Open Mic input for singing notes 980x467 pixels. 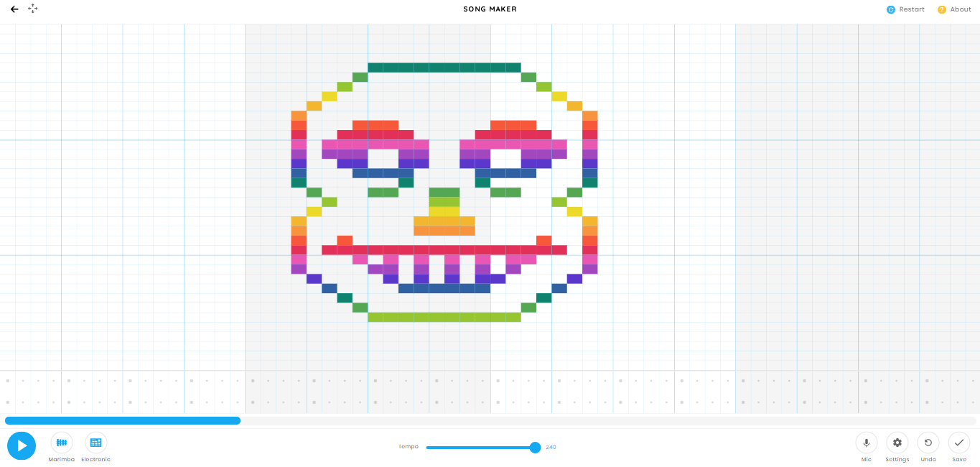click(866, 443)
